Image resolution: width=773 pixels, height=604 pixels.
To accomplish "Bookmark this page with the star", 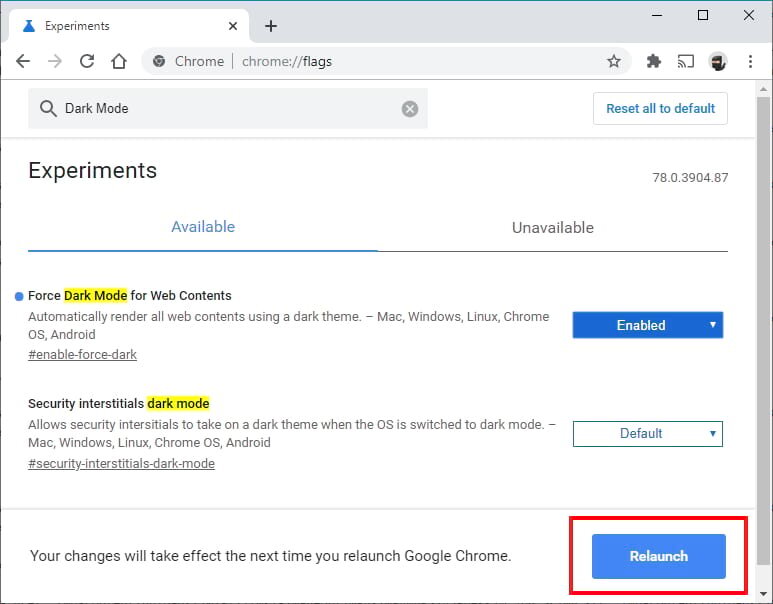I will tap(614, 61).
